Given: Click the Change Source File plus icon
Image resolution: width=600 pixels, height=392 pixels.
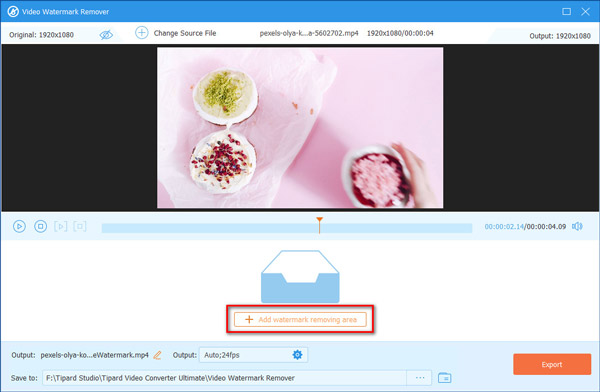Looking at the screenshot, I should click(142, 33).
